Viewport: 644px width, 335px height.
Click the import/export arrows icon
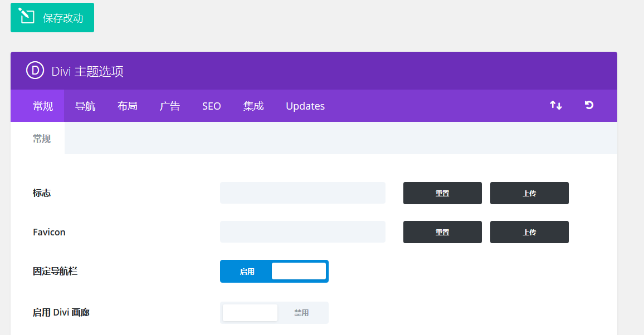(555, 105)
